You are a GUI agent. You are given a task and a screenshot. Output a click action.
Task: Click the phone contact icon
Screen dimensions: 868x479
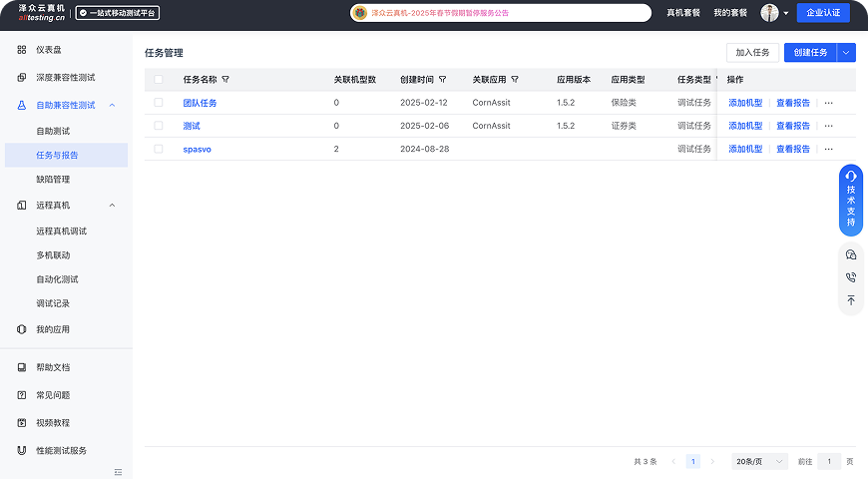[x=851, y=277]
